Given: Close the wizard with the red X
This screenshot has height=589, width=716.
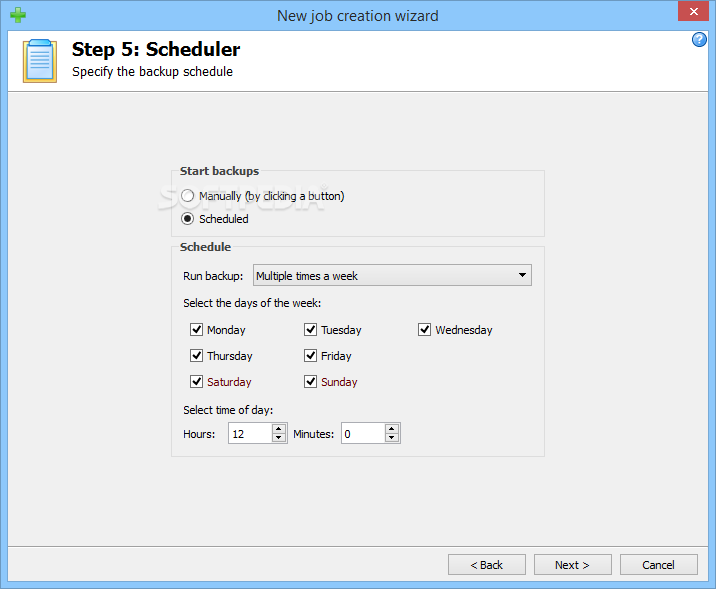Looking at the screenshot, I should [691, 14].
